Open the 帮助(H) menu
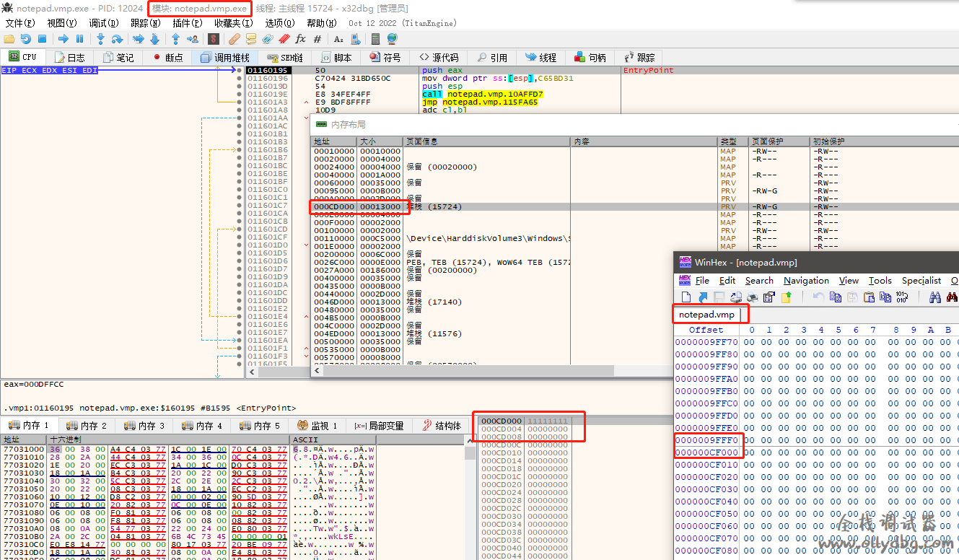 (321, 23)
